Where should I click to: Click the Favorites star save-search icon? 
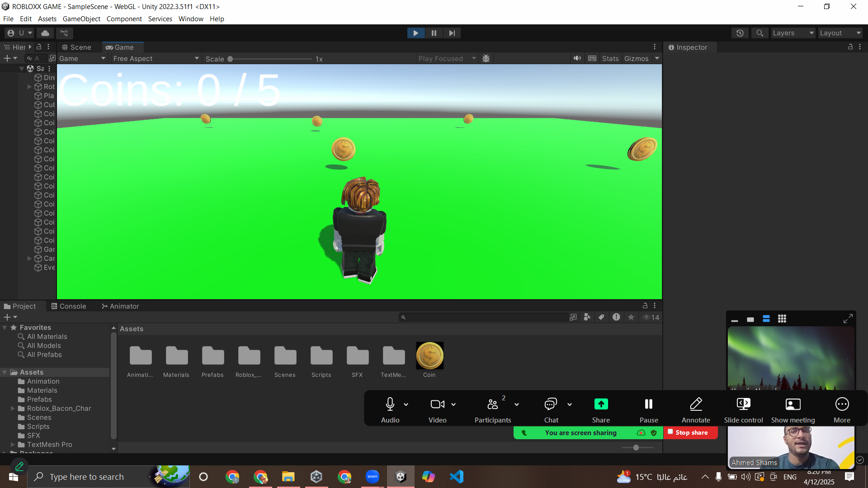pyautogui.click(x=631, y=317)
